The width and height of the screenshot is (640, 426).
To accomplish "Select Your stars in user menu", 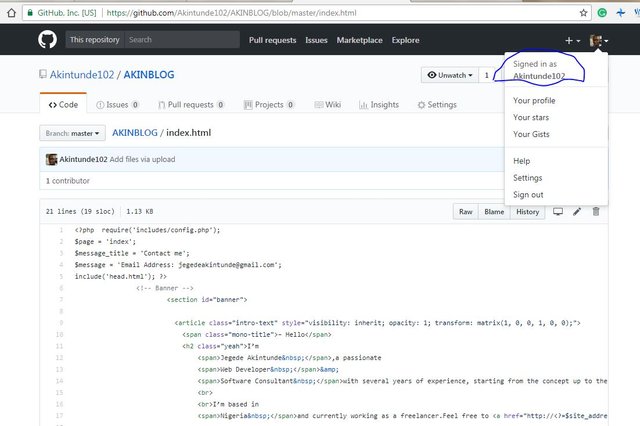I will pyautogui.click(x=531, y=118).
